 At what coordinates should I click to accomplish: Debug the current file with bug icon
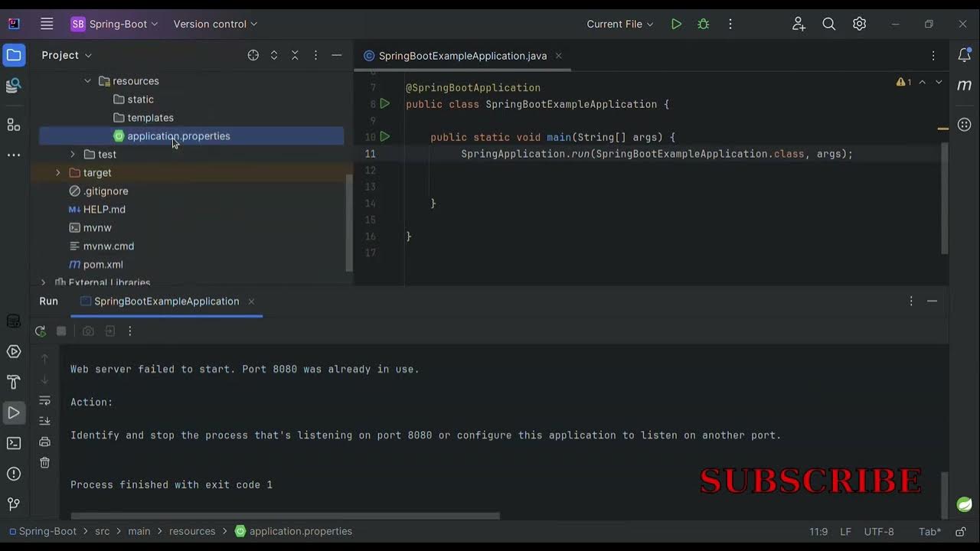point(704,24)
